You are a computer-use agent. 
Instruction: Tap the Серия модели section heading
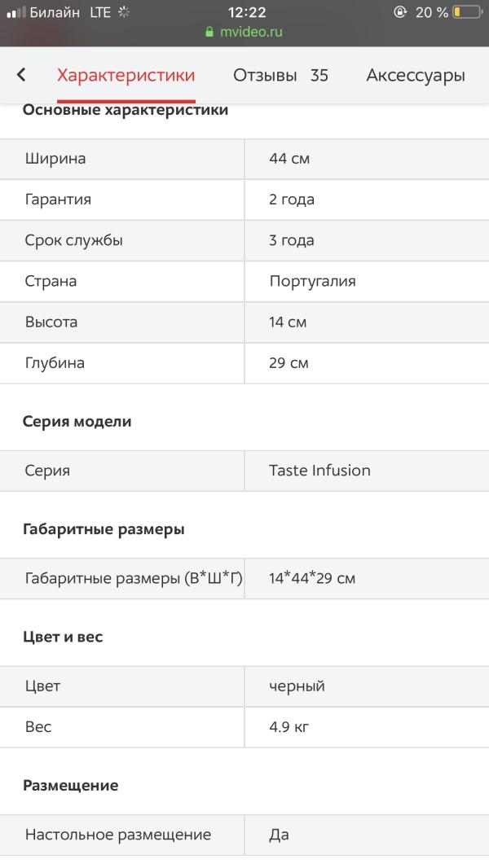click(x=77, y=422)
